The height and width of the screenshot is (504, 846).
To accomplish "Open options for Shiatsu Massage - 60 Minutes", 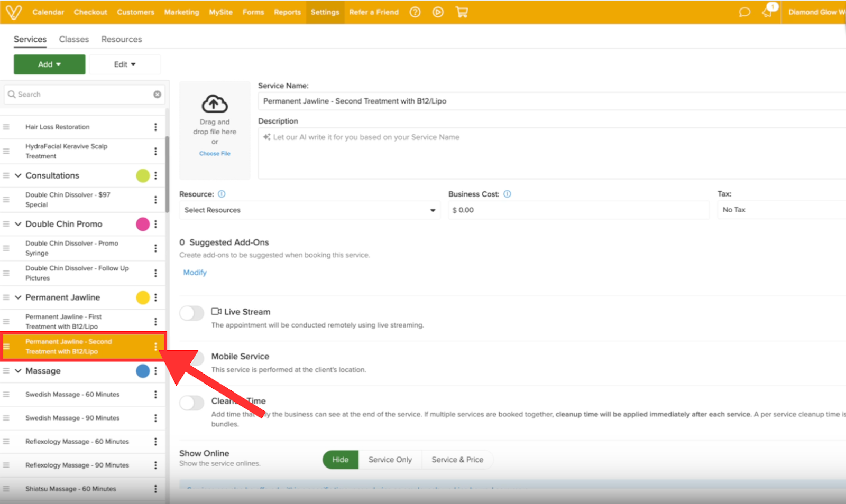I will pyautogui.click(x=155, y=489).
